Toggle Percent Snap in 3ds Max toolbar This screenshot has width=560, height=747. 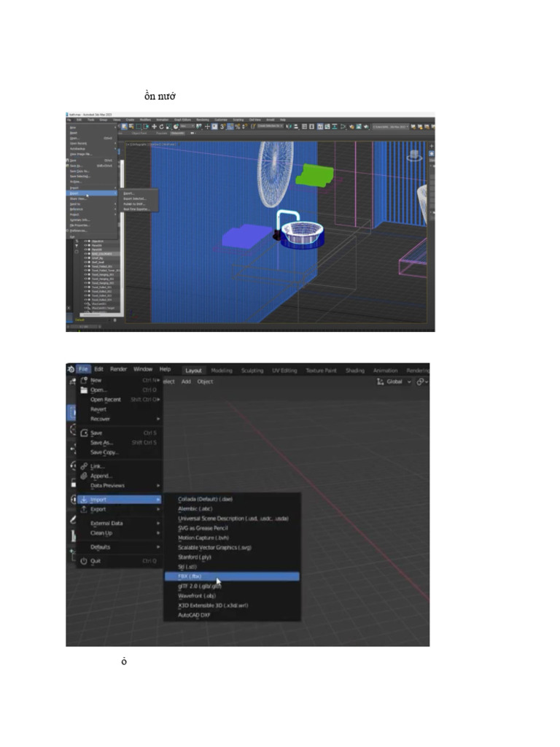[x=237, y=126]
